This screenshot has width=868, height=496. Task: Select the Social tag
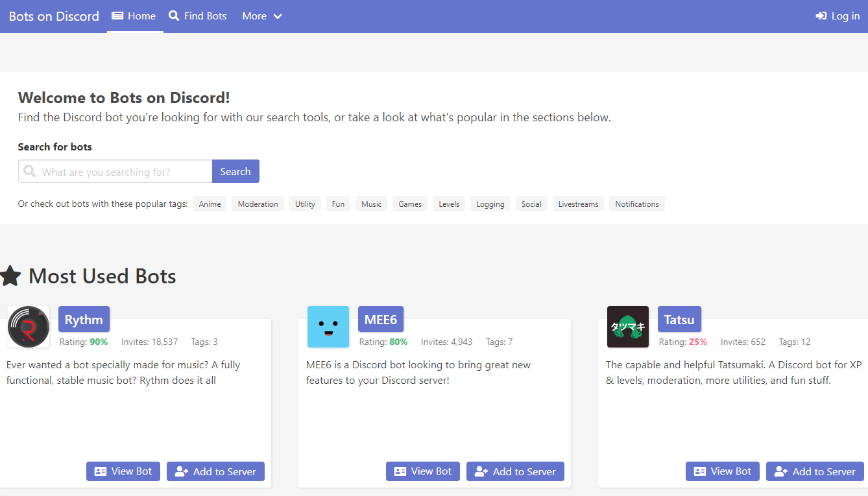coord(531,204)
